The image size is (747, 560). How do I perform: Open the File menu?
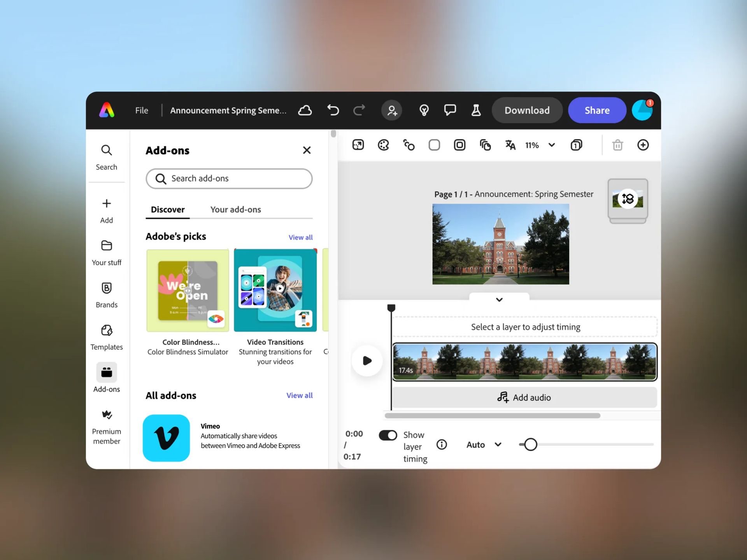[x=142, y=110]
